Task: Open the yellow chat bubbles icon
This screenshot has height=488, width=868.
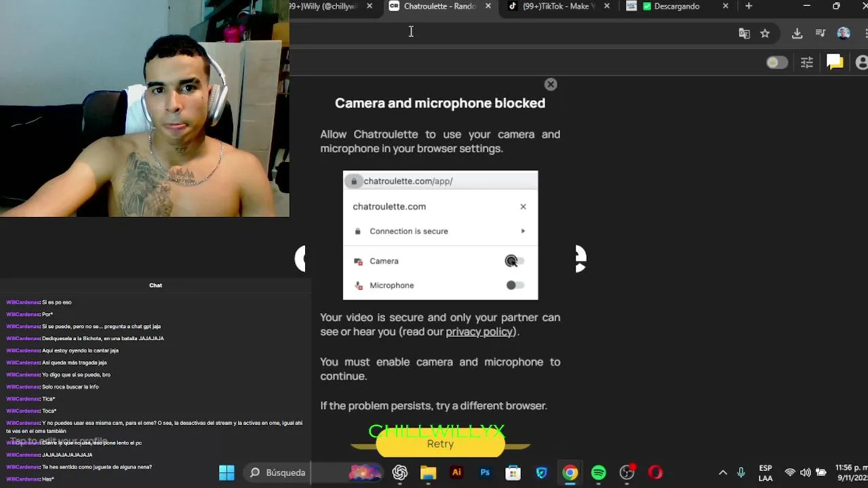Action: (x=835, y=62)
